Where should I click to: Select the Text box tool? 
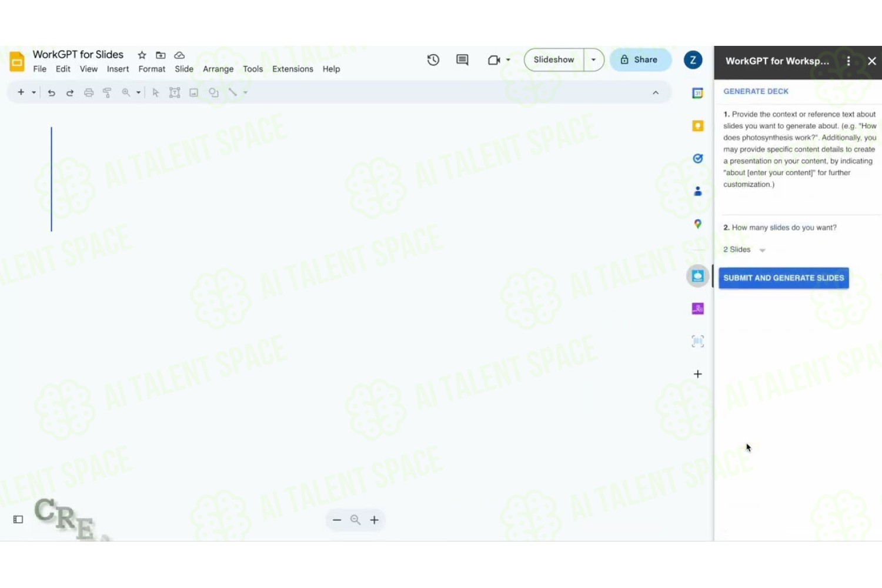pyautogui.click(x=175, y=92)
